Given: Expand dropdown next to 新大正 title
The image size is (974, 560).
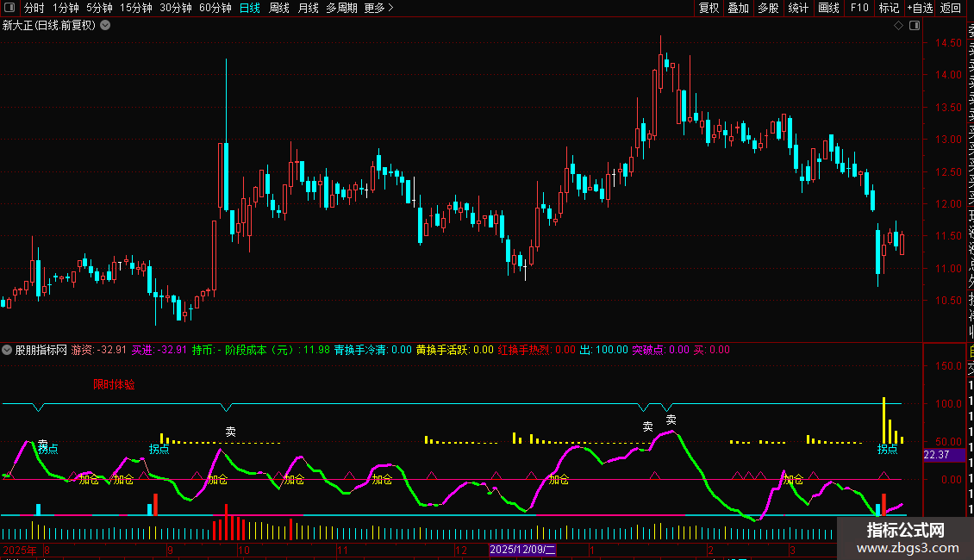Looking at the screenshot, I should (106, 26).
